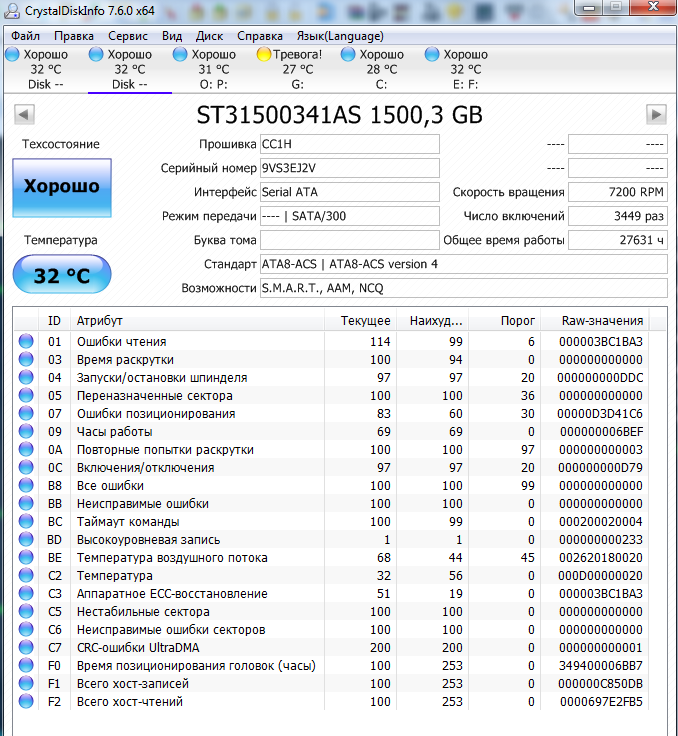678x736 pixels.
Task: Click the Интерфейс field Serial ATA
Action: tap(350, 192)
